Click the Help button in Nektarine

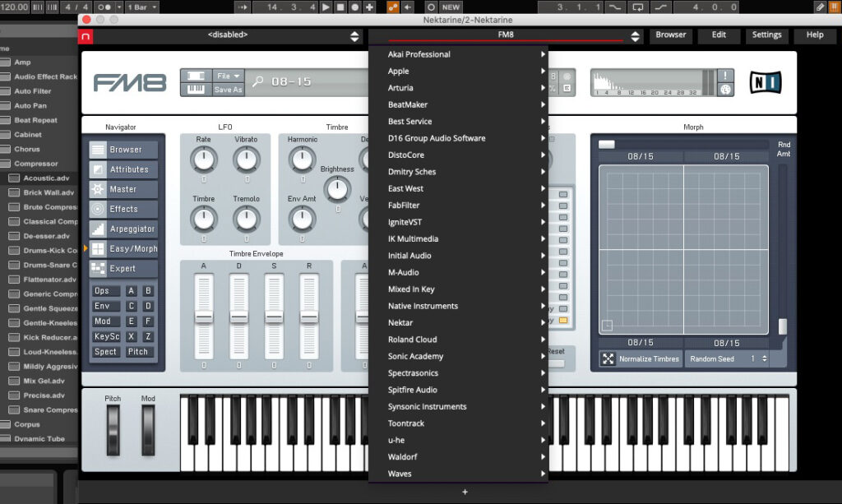(x=815, y=35)
